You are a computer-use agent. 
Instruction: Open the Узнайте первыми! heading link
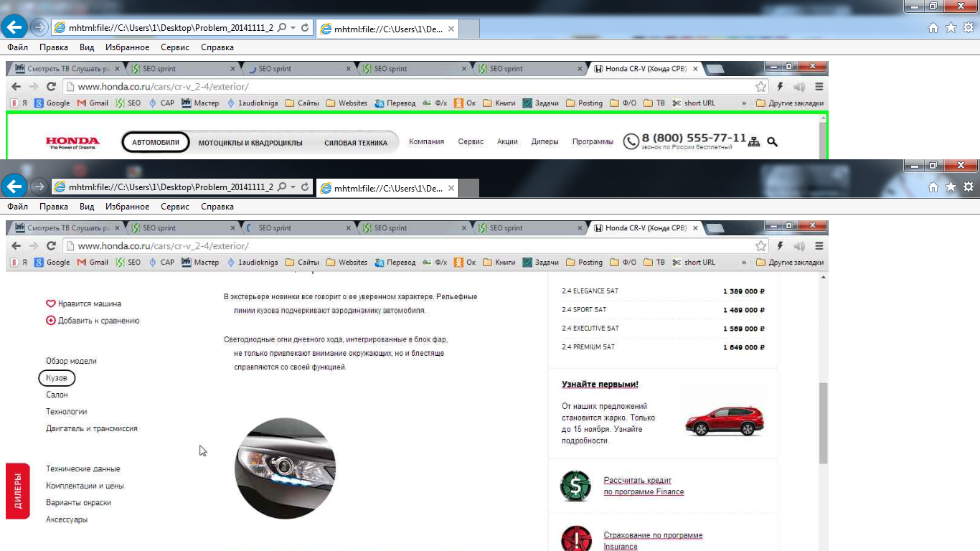600,385
